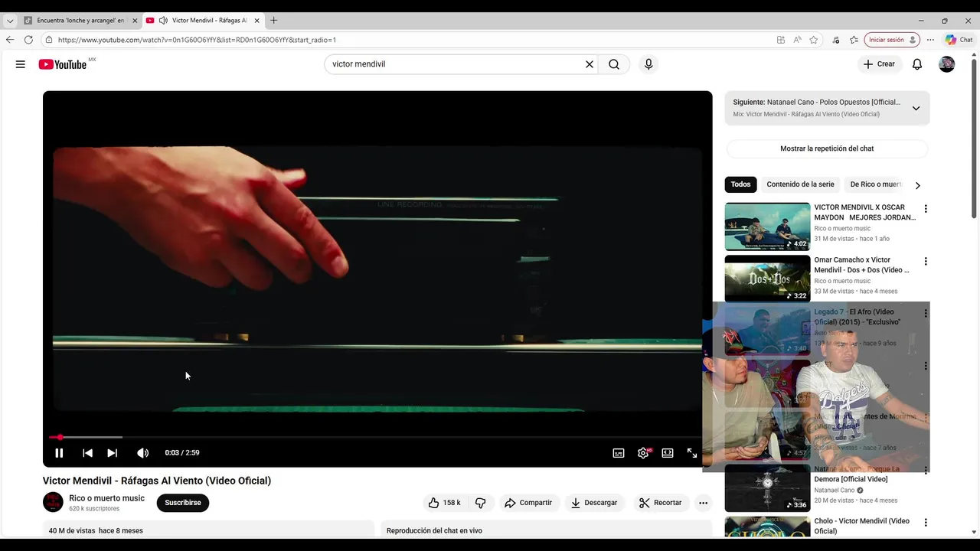Click the Reproducción del chat en vivo header
This screenshot has height=551, width=980.
pyautogui.click(x=434, y=530)
